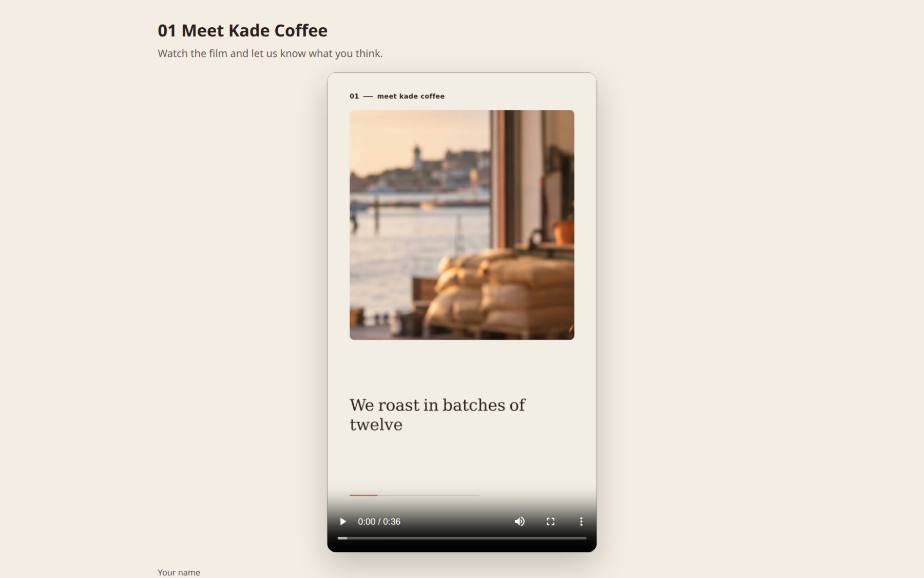The image size is (924, 578).
Task: Play the Kade Coffee video
Action: pyautogui.click(x=343, y=522)
